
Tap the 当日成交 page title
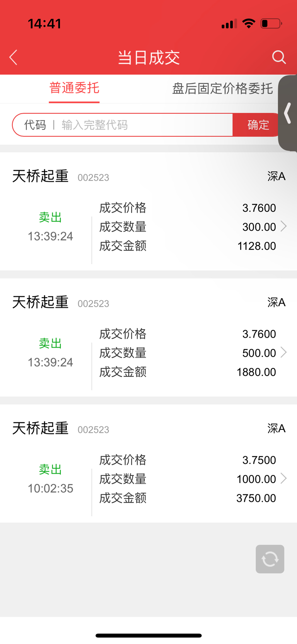pos(149,58)
